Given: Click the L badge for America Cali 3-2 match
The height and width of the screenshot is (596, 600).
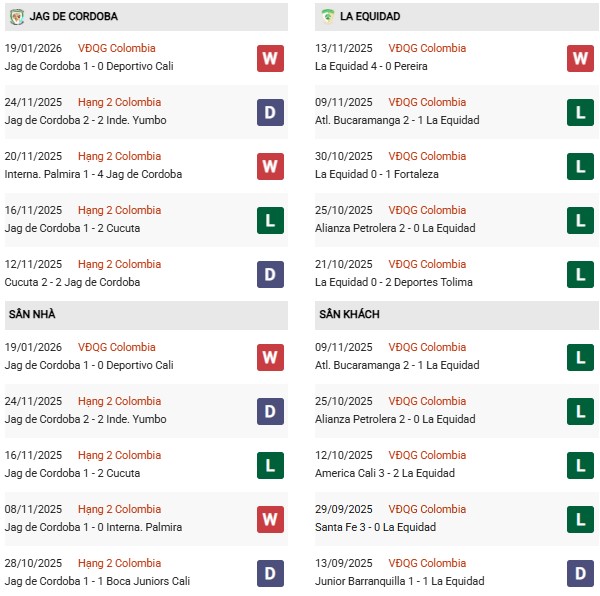Looking at the screenshot, I should pyautogui.click(x=580, y=464).
